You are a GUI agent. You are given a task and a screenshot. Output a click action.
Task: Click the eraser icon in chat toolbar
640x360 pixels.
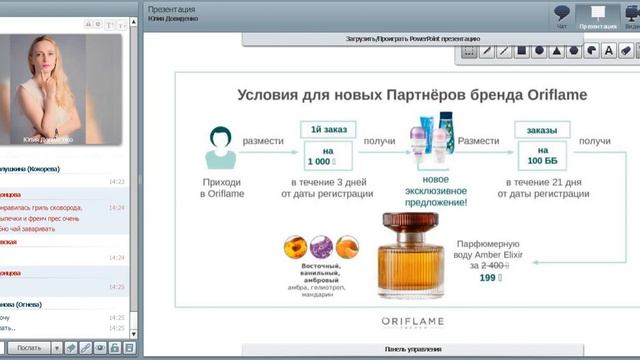pyautogui.click(x=71, y=348)
